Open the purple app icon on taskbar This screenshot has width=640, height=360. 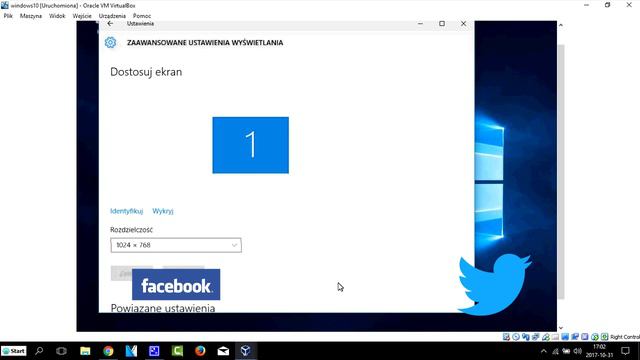[x=154, y=351]
